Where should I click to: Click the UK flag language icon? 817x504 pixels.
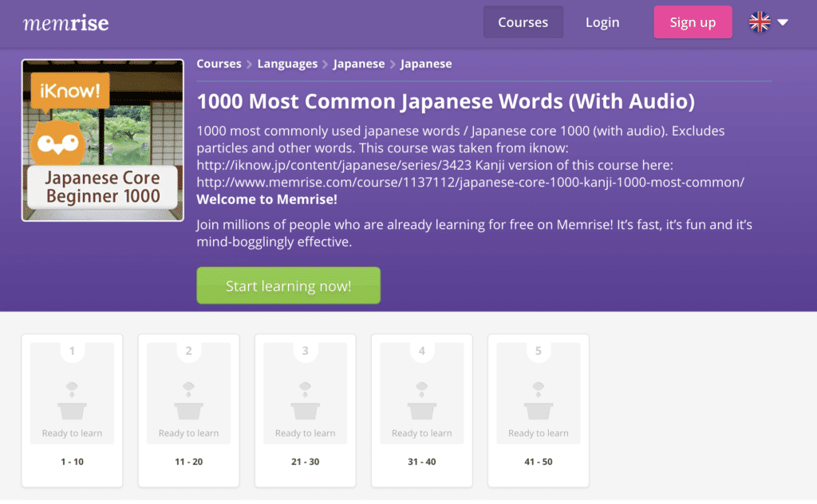[760, 22]
